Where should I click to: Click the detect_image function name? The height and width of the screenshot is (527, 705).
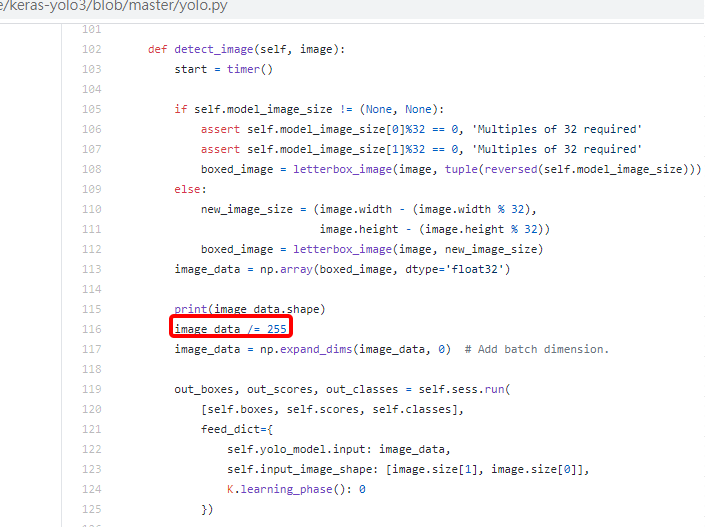(214, 49)
